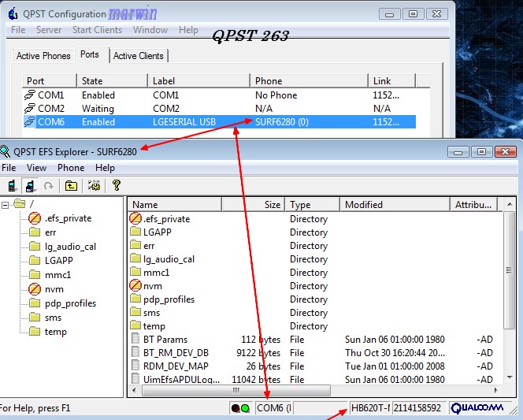The image size is (523, 420).
Task: Select temp folder icon in the tree
Action: pos(35,331)
